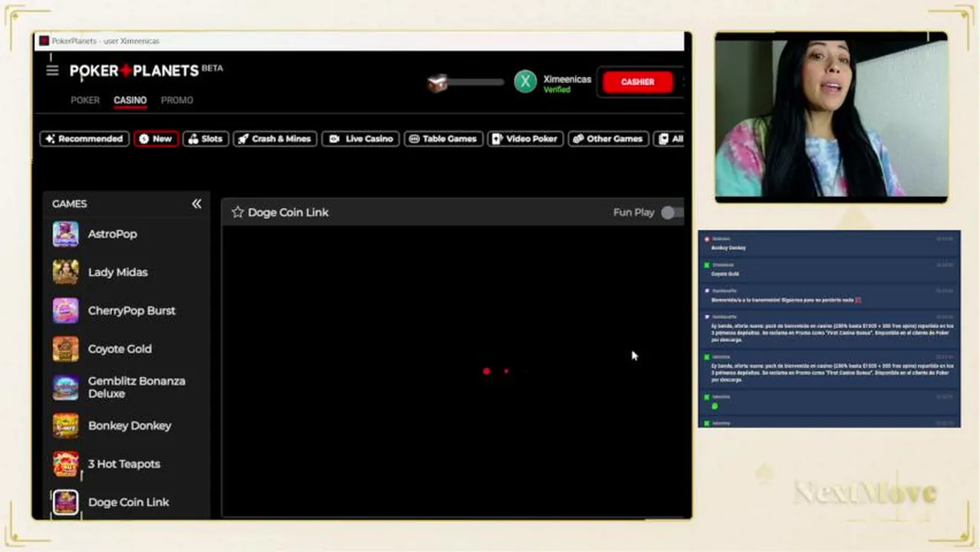Show Table Games category
This screenshot has width=980, height=552.
[x=443, y=139]
